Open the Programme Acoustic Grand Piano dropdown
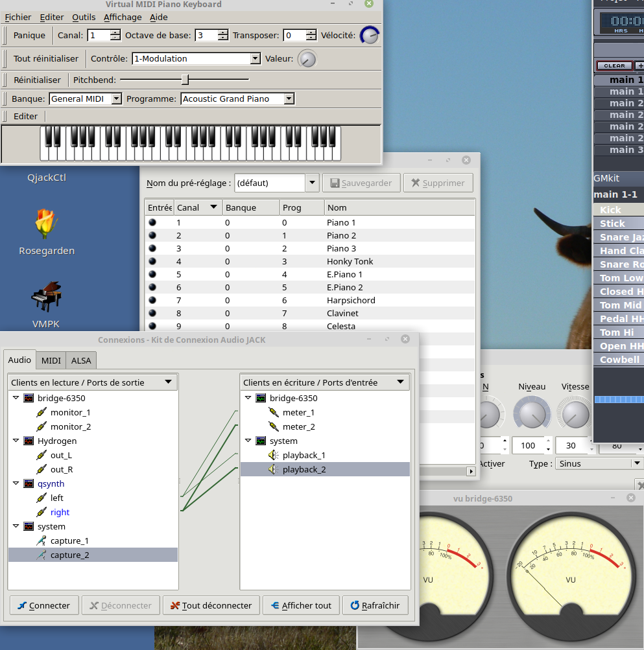This screenshot has width=644, height=650. [x=289, y=99]
